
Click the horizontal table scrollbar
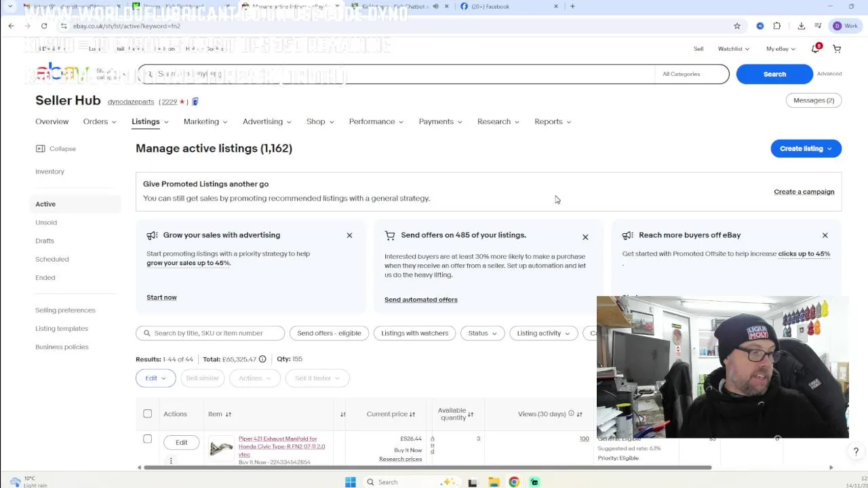[x=427, y=467]
